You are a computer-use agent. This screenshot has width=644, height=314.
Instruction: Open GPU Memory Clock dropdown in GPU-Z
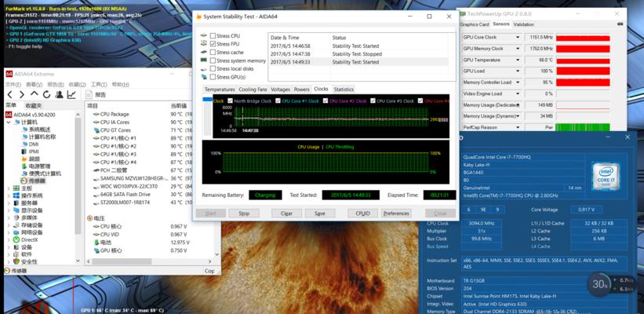[518, 49]
